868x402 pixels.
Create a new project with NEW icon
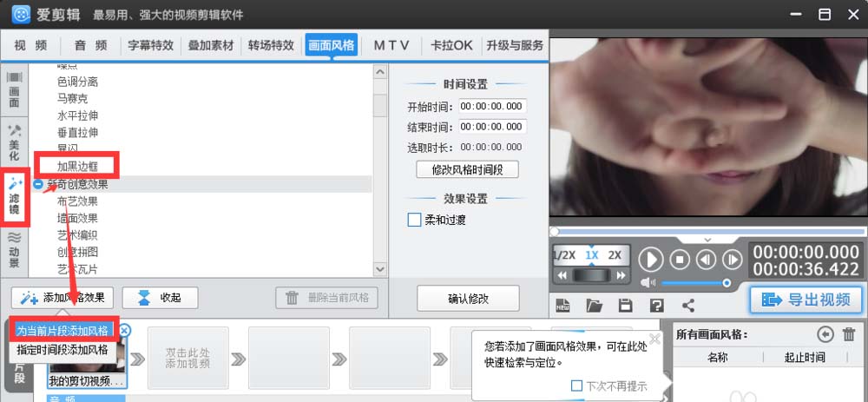563,305
